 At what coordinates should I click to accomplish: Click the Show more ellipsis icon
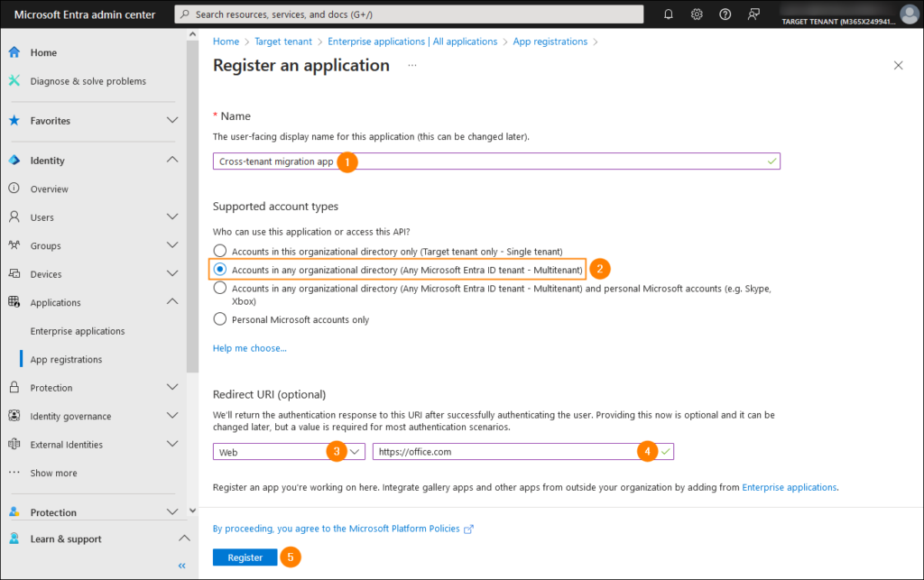[14, 473]
